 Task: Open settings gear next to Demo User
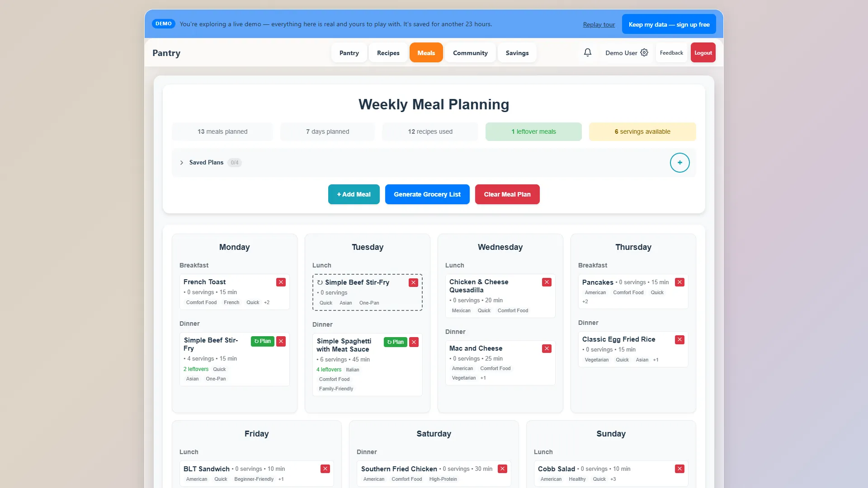click(x=644, y=52)
